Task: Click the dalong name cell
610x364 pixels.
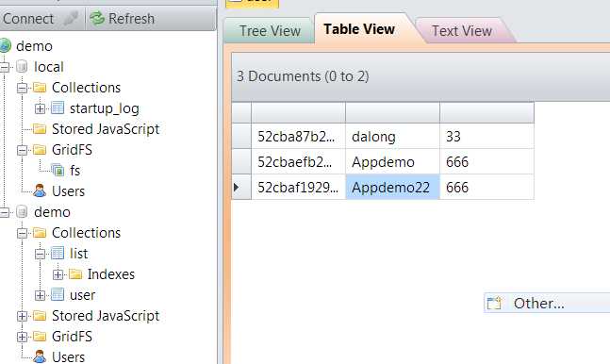Action: (x=392, y=136)
